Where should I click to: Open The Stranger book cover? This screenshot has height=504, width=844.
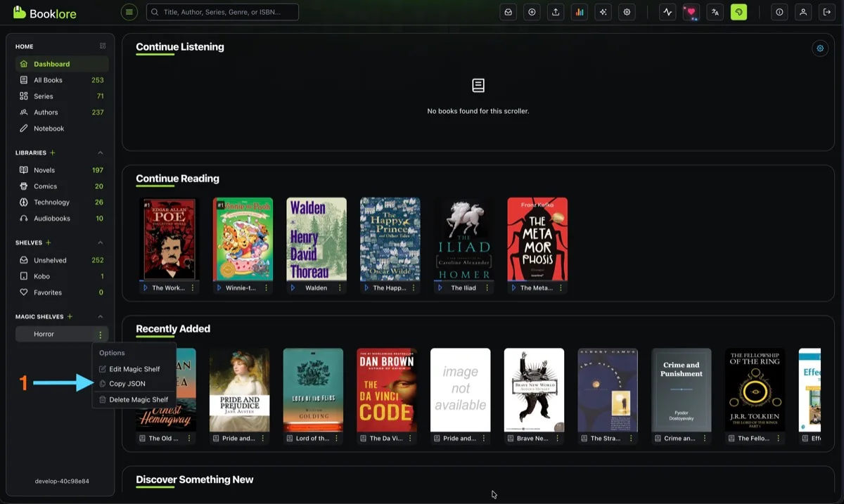(608, 390)
